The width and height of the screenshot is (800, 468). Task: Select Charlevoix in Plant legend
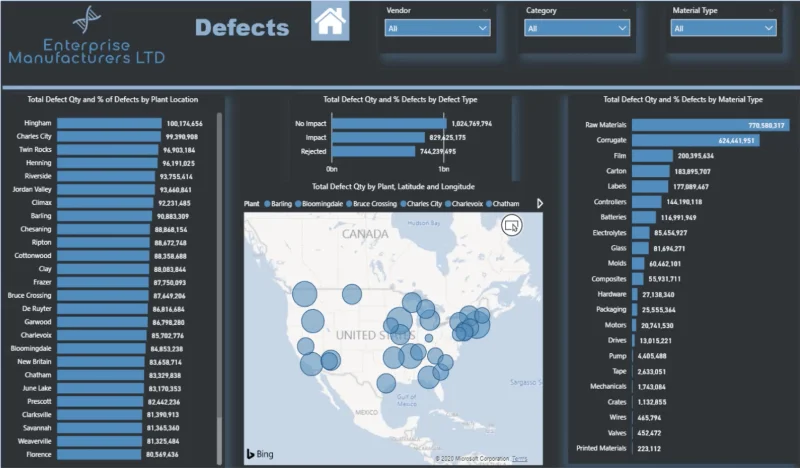point(464,204)
